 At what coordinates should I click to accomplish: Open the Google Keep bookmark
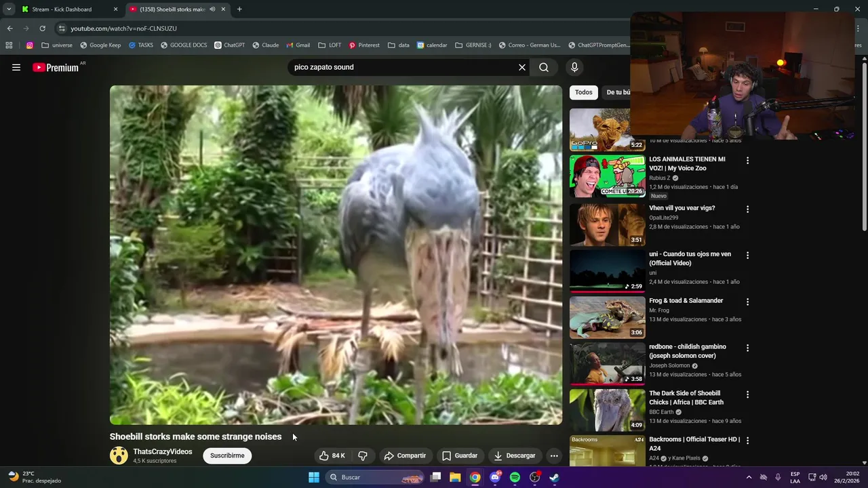(x=100, y=45)
